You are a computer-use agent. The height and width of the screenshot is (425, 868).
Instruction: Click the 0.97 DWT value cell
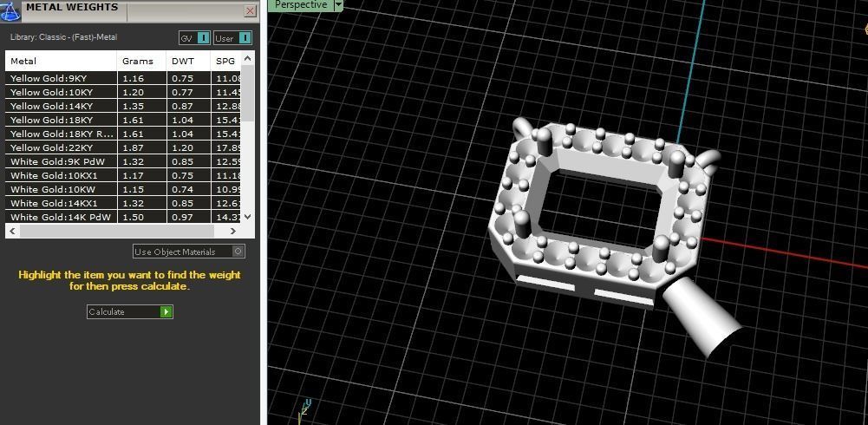188,217
